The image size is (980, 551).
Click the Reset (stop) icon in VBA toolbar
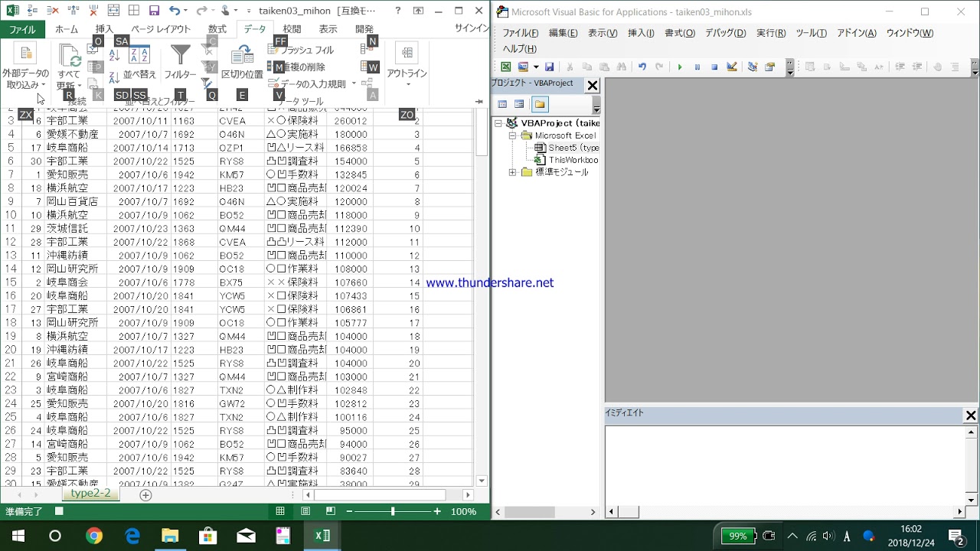click(714, 67)
